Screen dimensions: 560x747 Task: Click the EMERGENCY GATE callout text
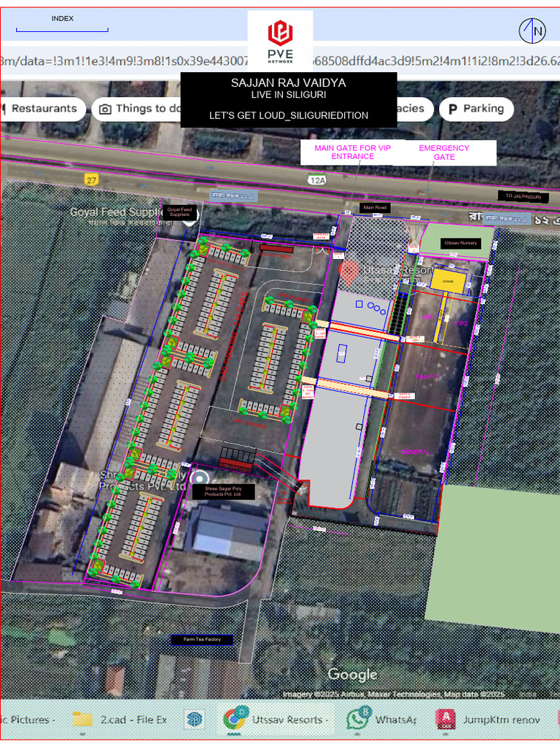[444, 152]
